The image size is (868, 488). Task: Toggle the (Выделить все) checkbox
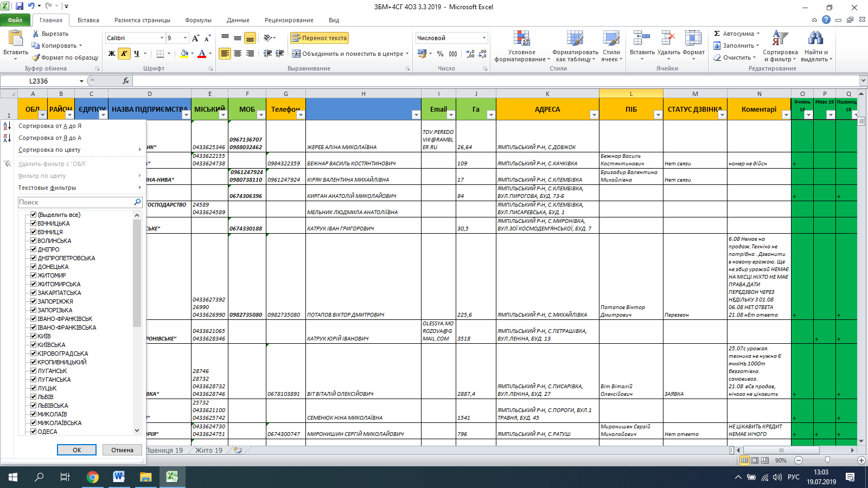click(x=33, y=215)
